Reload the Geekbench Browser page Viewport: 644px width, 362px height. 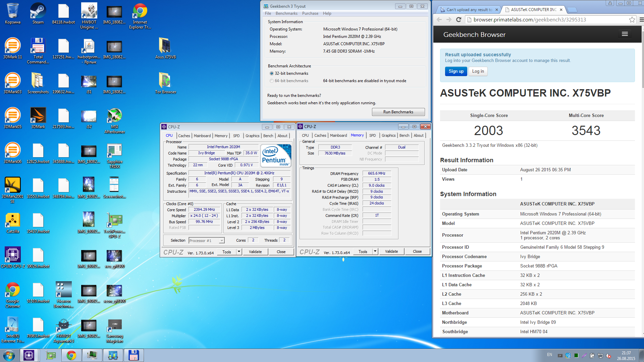(459, 19)
